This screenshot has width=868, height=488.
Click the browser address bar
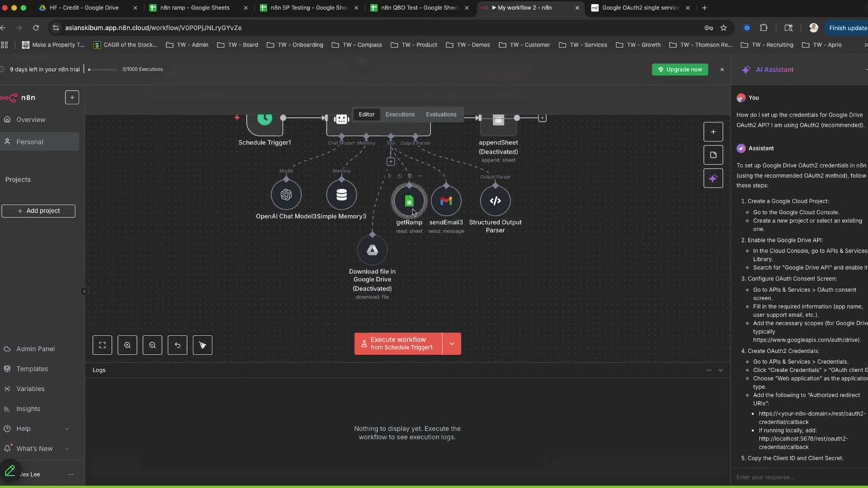(x=380, y=28)
